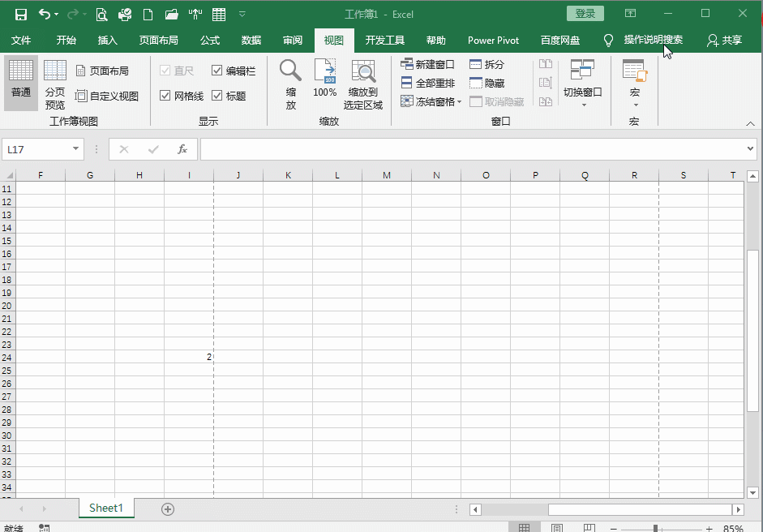This screenshot has height=532, width=763.
Task: Click the 登录 sign-in button
Action: tap(585, 14)
